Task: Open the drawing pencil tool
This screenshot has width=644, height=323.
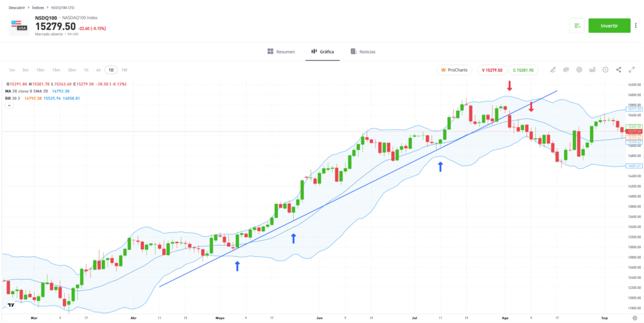Action: click(553, 70)
